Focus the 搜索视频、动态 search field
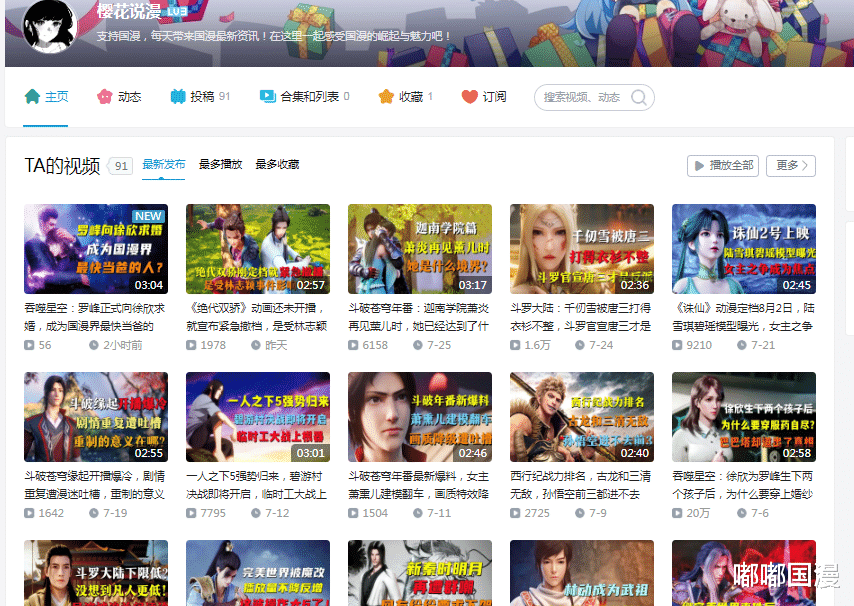Image resolution: width=854 pixels, height=606 pixels. (x=594, y=97)
